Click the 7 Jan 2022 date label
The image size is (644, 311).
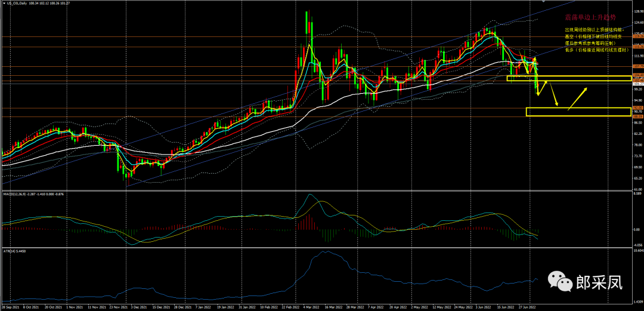click(203, 306)
